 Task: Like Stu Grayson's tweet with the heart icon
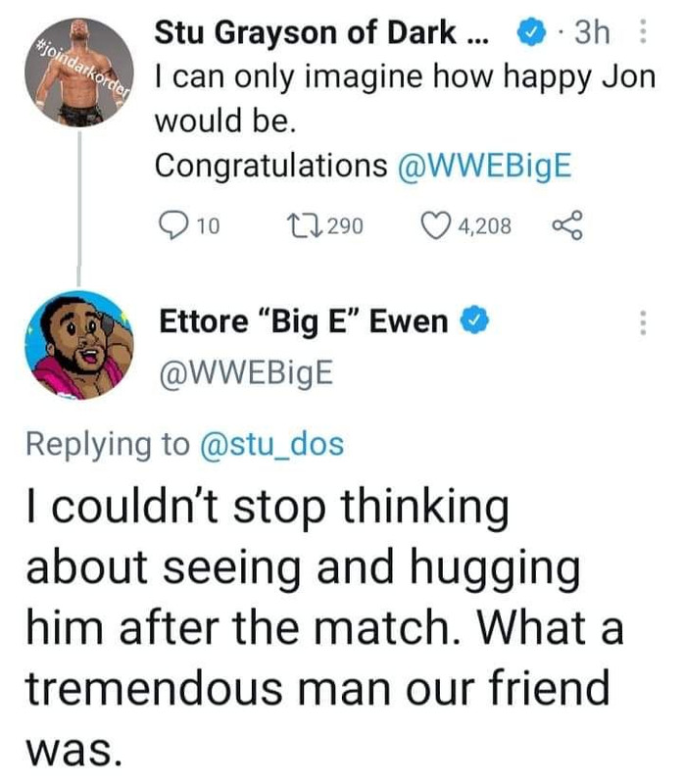434,226
